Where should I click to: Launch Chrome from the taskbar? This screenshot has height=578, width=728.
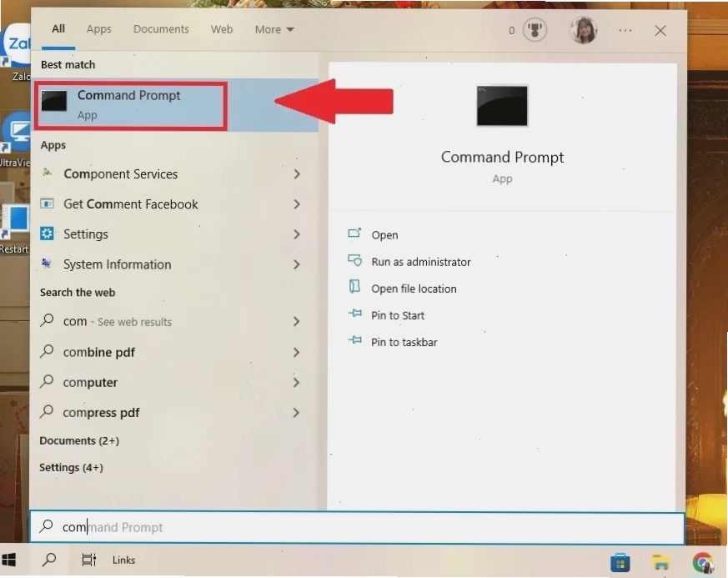click(x=703, y=562)
